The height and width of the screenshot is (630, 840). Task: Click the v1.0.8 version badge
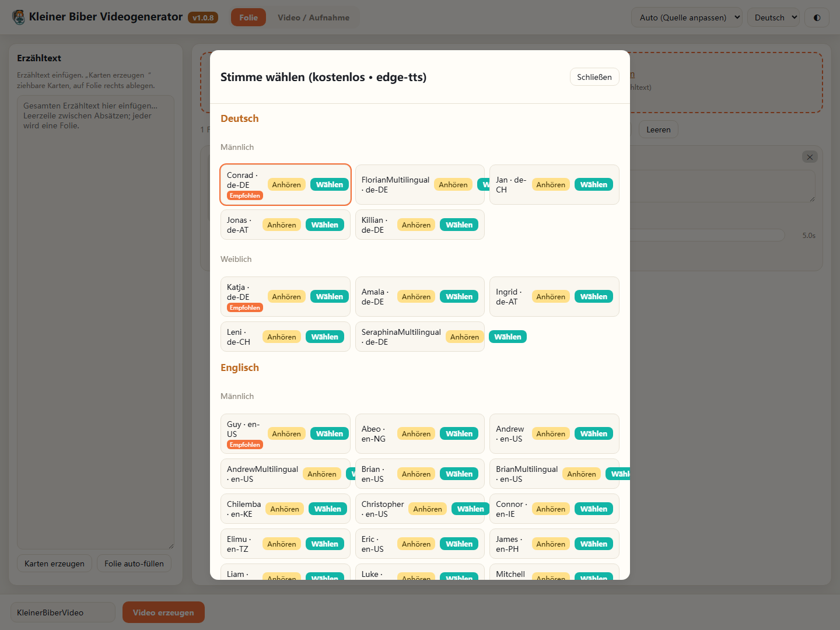pyautogui.click(x=203, y=18)
